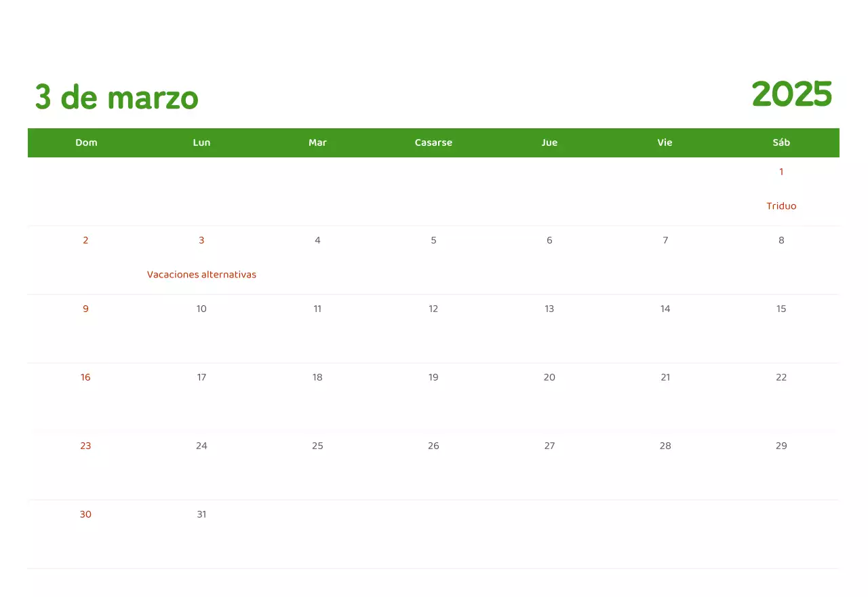The width and height of the screenshot is (868, 597).
Task: Select the Vie column header
Action: click(x=665, y=142)
